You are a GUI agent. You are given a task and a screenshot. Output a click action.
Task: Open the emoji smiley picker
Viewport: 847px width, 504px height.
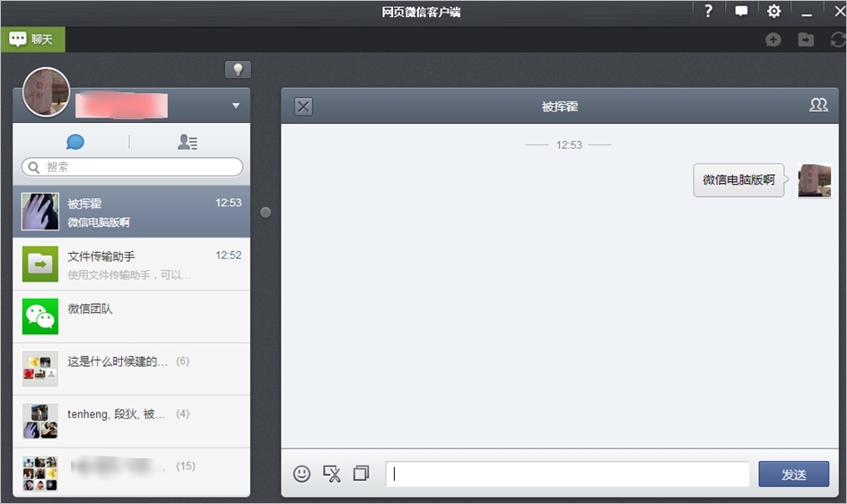[x=301, y=474]
